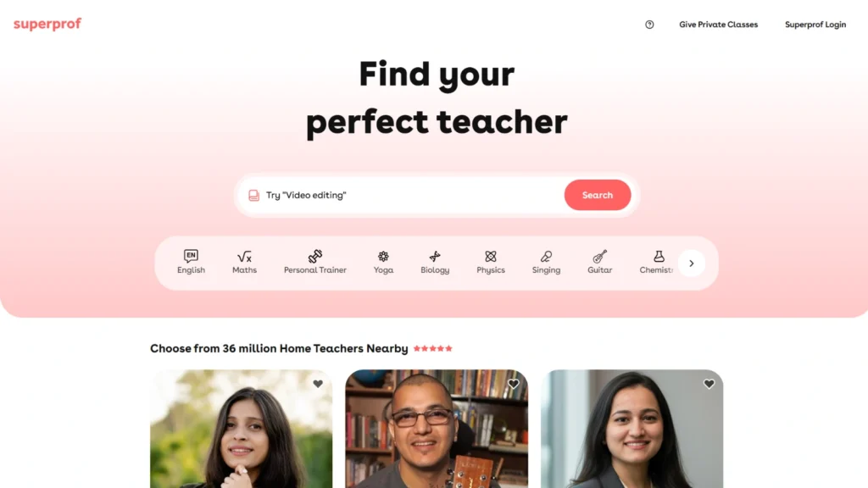Favorite the first teacher with heart

pos(318,384)
